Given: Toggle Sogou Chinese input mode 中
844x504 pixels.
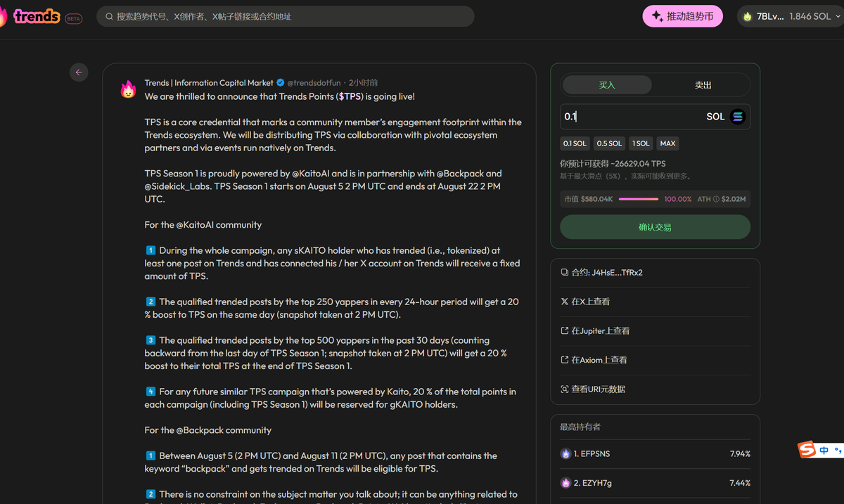Looking at the screenshot, I should coord(824,451).
